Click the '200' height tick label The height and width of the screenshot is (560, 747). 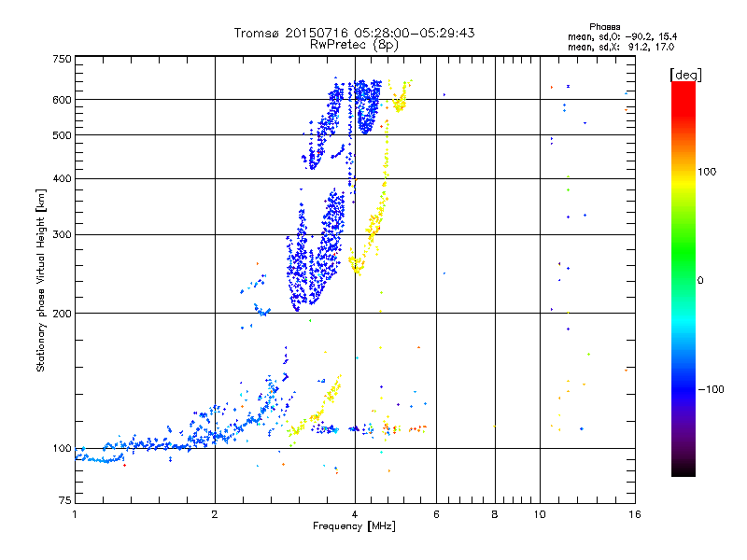tap(62, 314)
